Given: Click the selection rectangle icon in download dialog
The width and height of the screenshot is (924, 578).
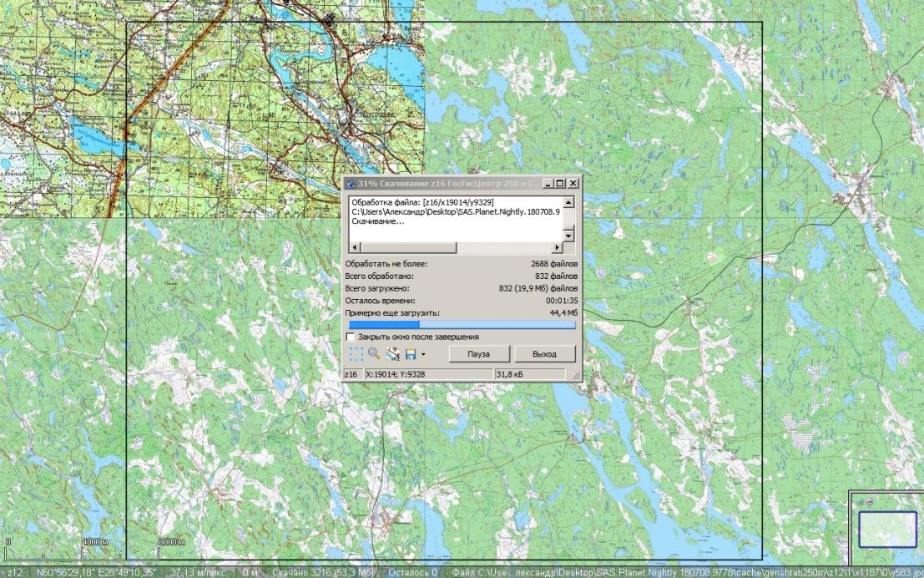Looking at the screenshot, I should 356,354.
